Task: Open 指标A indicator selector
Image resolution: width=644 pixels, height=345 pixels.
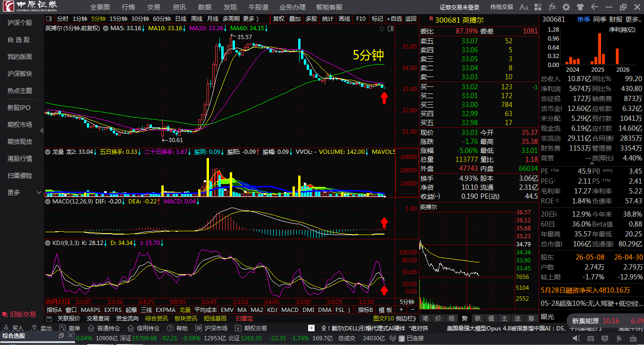Action: (x=54, y=310)
